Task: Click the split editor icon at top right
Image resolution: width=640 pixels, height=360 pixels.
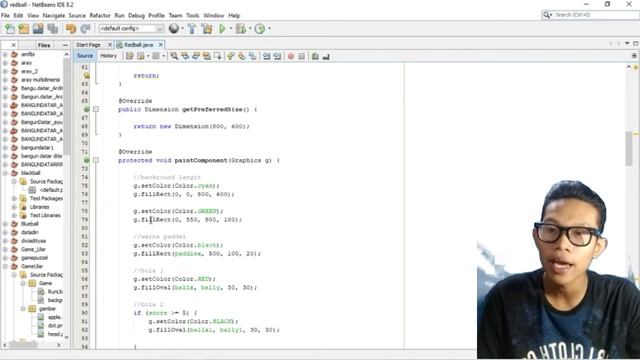Action: click(x=634, y=56)
